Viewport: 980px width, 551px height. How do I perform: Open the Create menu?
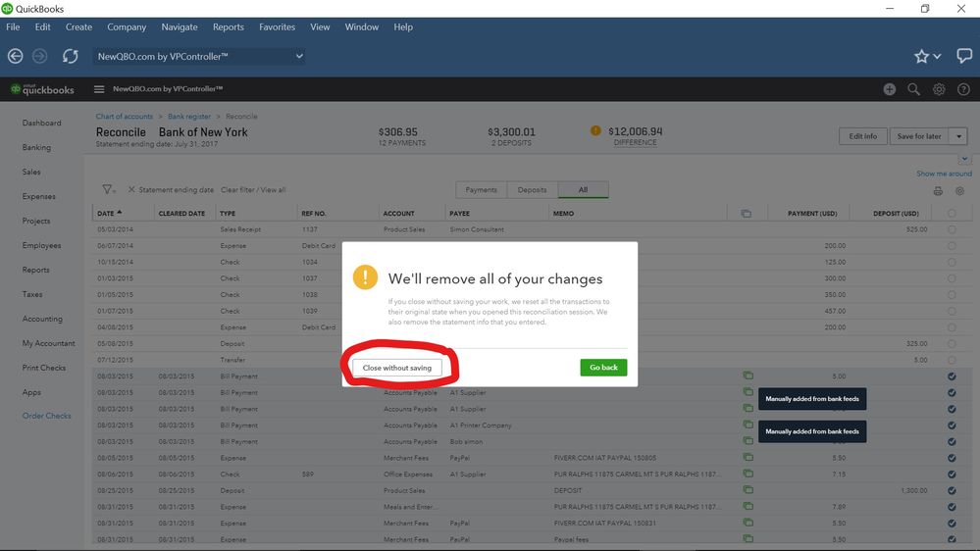pyautogui.click(x=78, y=26)
